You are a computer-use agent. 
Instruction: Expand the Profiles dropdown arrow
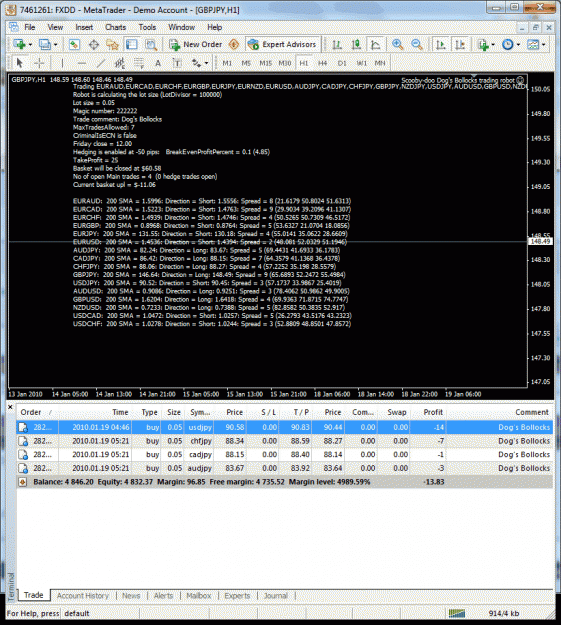55,45
